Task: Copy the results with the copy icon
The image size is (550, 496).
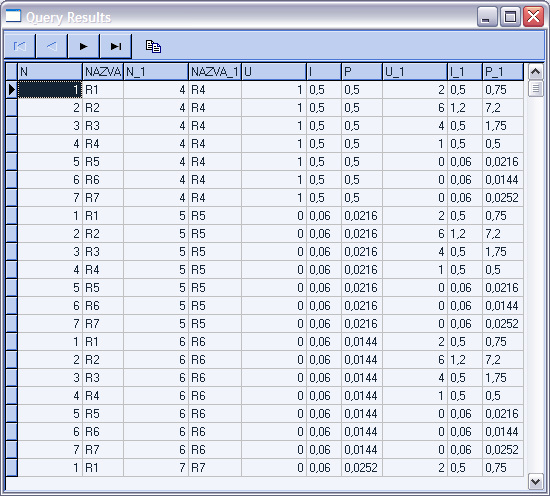Action: coord(153,46)
